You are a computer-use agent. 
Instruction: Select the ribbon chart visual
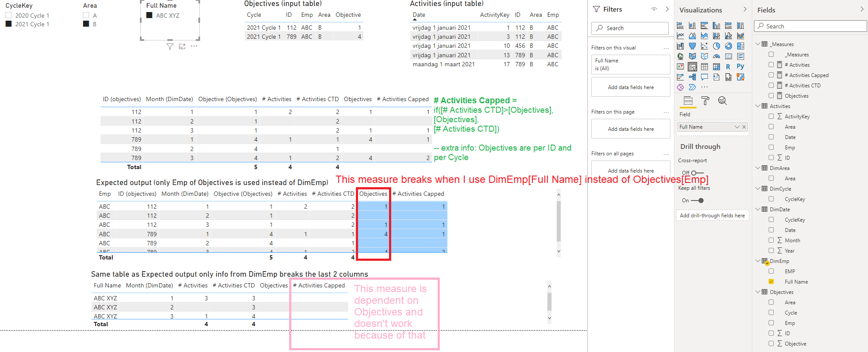741,36
